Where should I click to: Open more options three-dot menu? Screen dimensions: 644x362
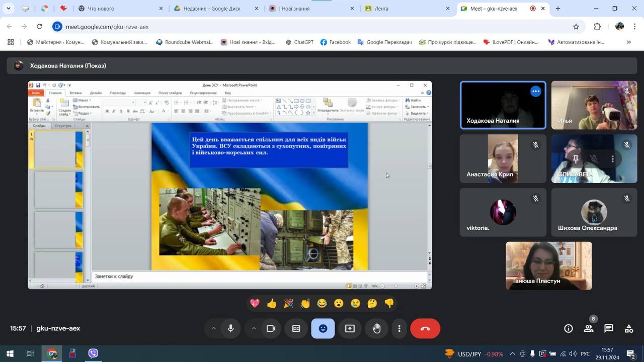[x=399, y=328]
